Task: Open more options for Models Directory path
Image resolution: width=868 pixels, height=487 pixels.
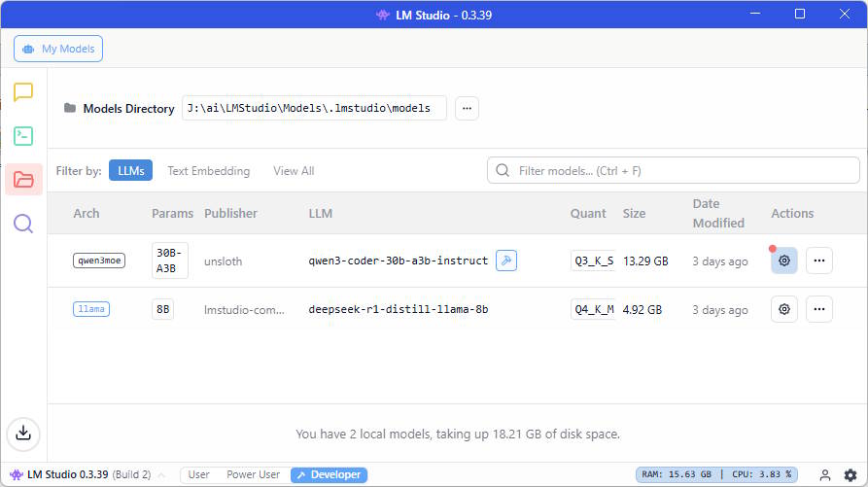Action: point(467,108)
